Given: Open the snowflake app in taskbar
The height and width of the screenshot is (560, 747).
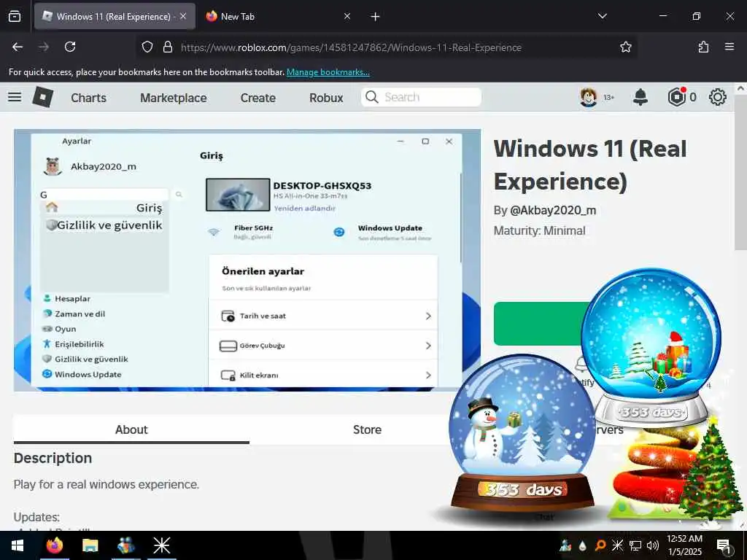Looking at the screenshot, I should 161,545.
